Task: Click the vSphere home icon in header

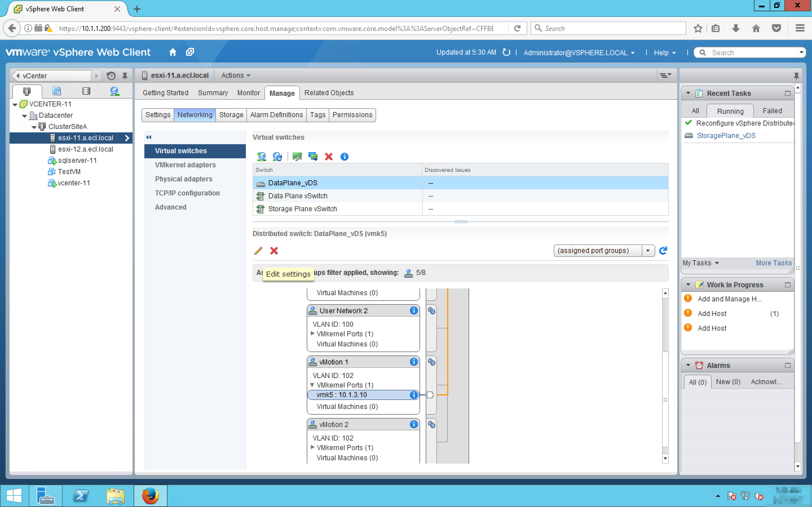Action: [x=173, y=52]
